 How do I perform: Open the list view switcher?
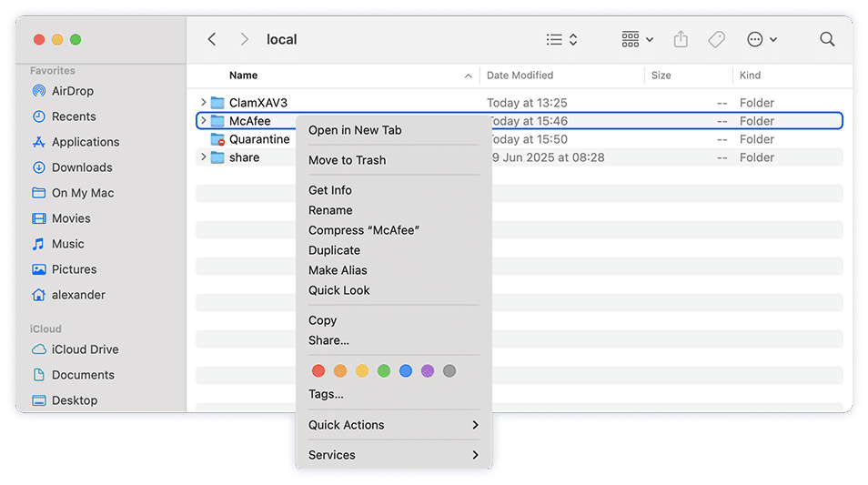[x=562, y=39]
